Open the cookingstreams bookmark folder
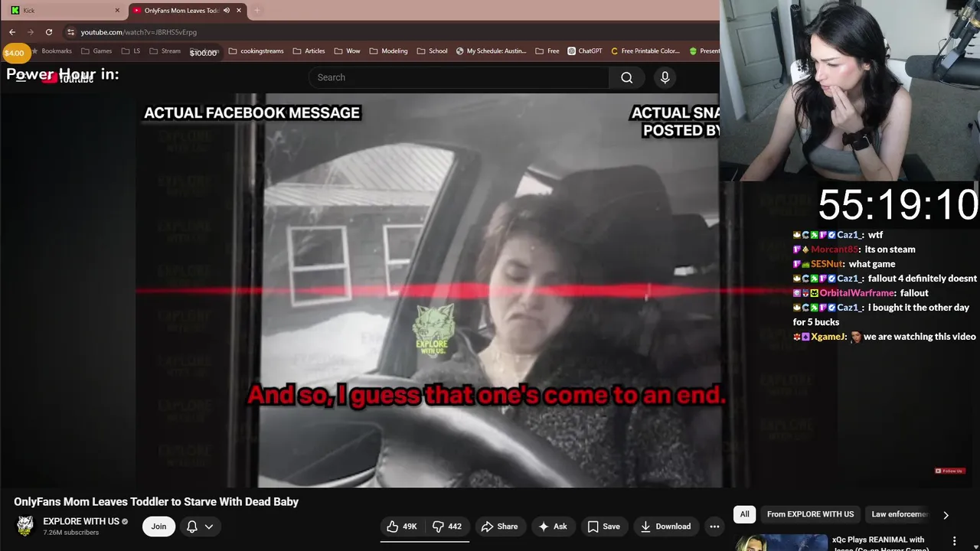The image size is (980, 551). click(x=256, y=51)
